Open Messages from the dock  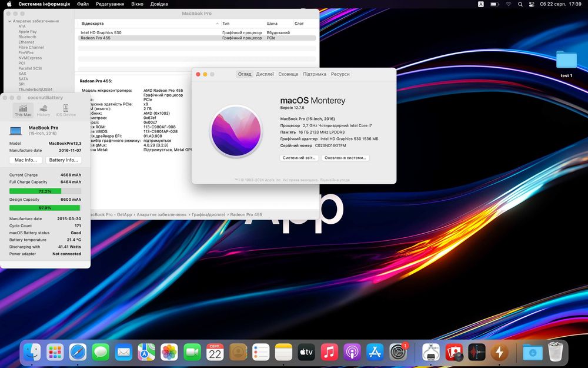coord(101,352)
